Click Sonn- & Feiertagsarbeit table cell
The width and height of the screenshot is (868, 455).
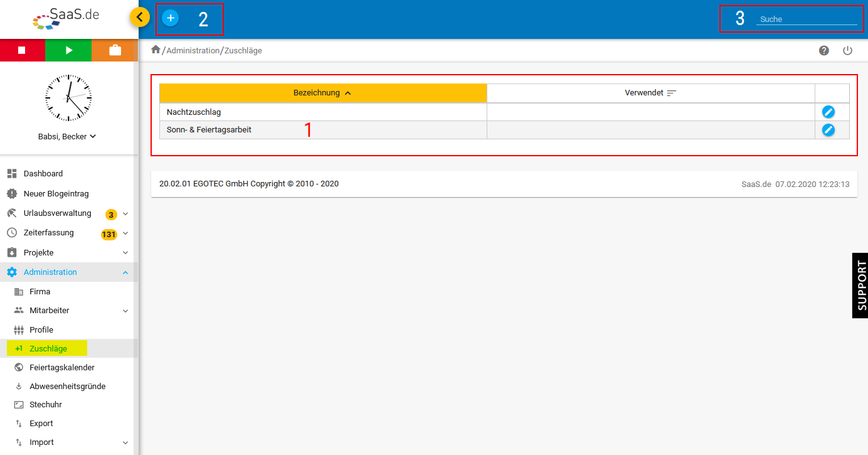pyautogui.click(x=323, y=130)
